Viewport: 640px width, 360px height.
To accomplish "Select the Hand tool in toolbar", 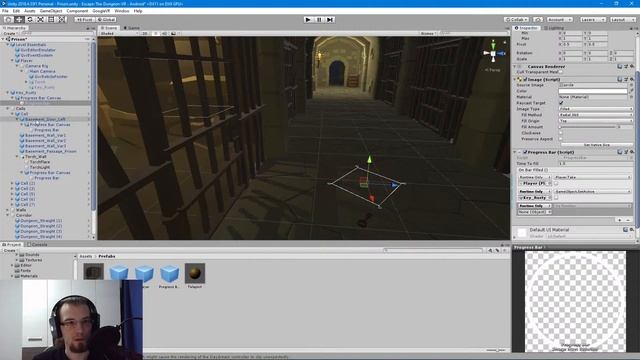I will (x=8, y=20).
